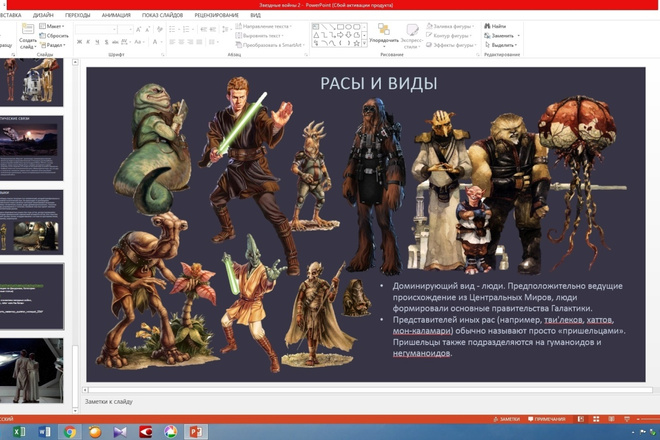Image resolution: width=660 pixels, height=440 pixels.
Task: Open Excel from the taskbar
Action: [x=19, y=432]
